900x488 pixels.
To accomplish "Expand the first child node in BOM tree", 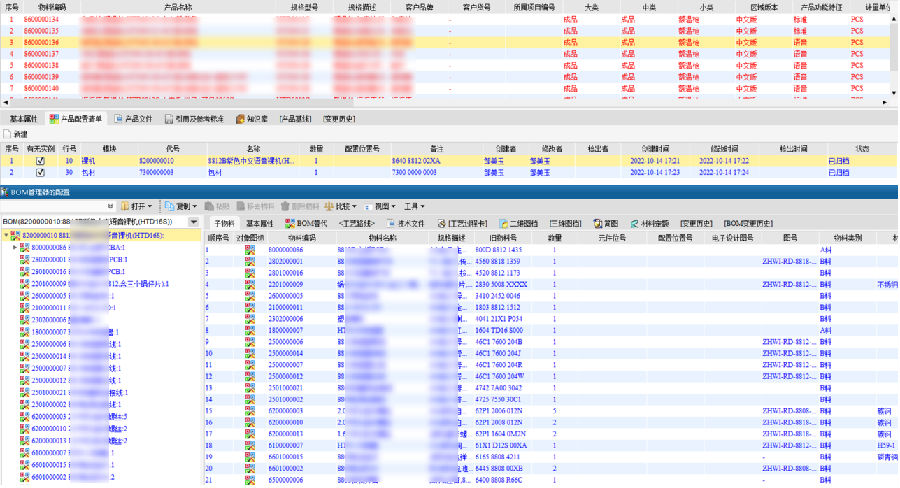I will pos(15,247).
